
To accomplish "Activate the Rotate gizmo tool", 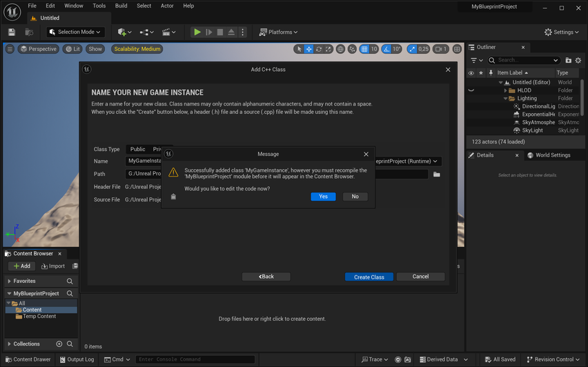I will [x=318, y=49].
